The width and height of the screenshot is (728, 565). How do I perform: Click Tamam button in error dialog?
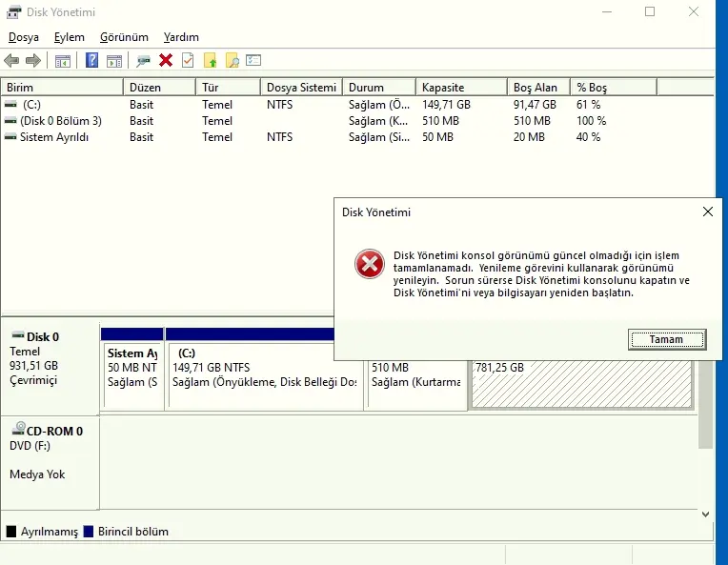667,339
